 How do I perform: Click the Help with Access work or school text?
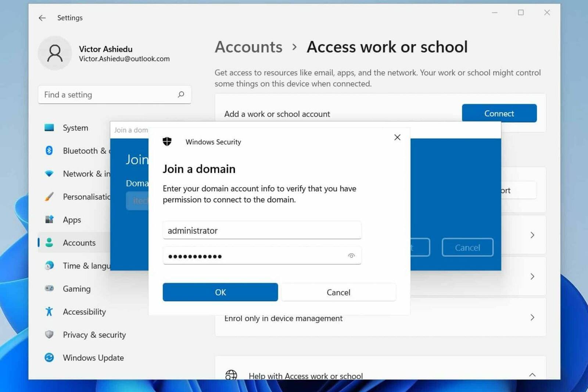306,375
